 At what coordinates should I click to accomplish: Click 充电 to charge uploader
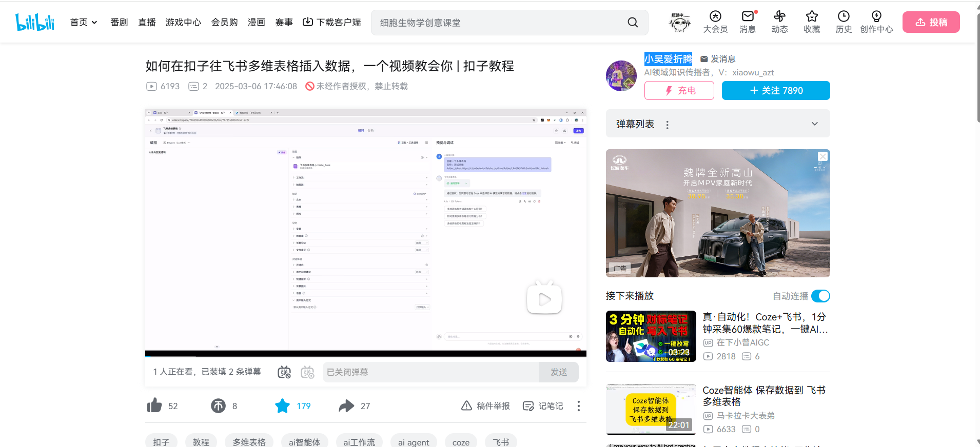pos(679,90)
